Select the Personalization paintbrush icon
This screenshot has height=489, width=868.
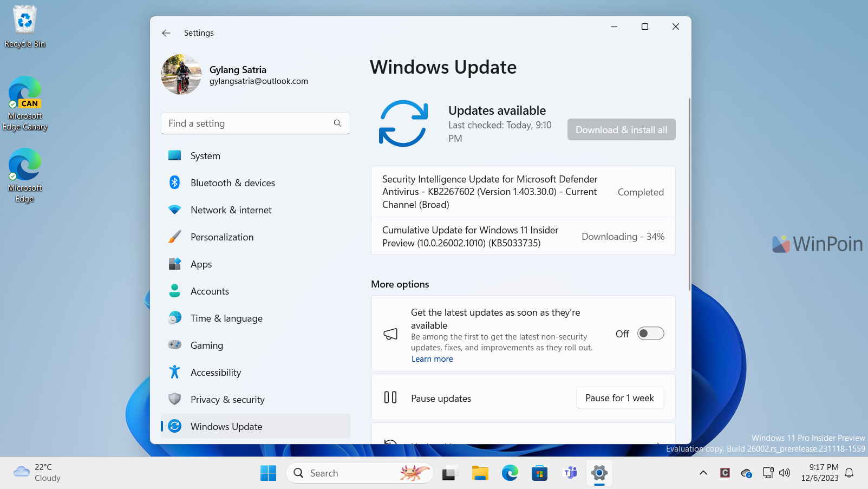pos(174,237)
